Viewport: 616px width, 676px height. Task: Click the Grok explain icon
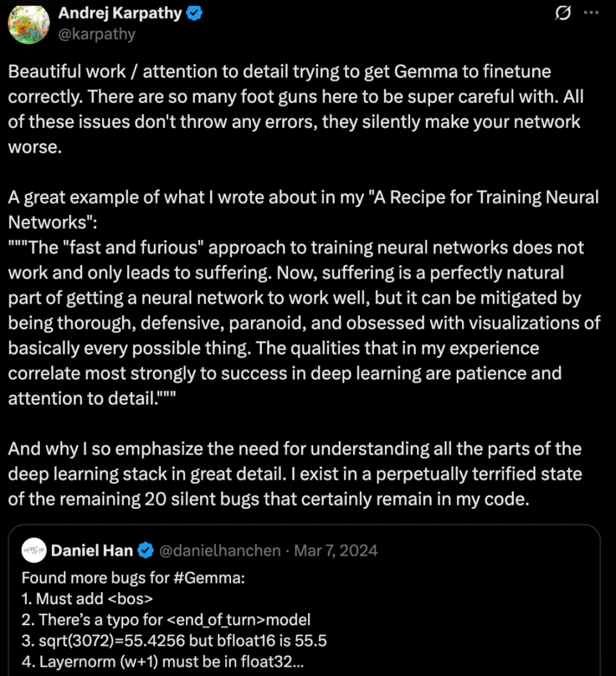pos(563,14)
